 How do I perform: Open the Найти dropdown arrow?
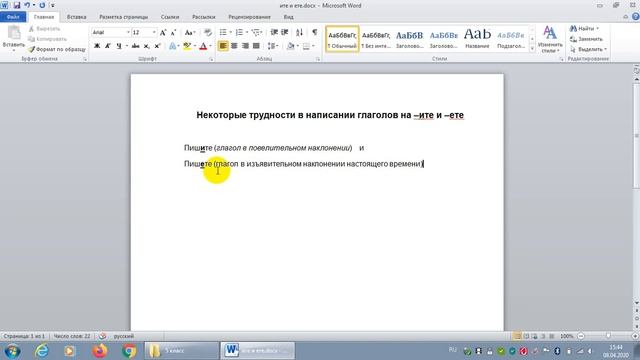(x=598, y=29)
